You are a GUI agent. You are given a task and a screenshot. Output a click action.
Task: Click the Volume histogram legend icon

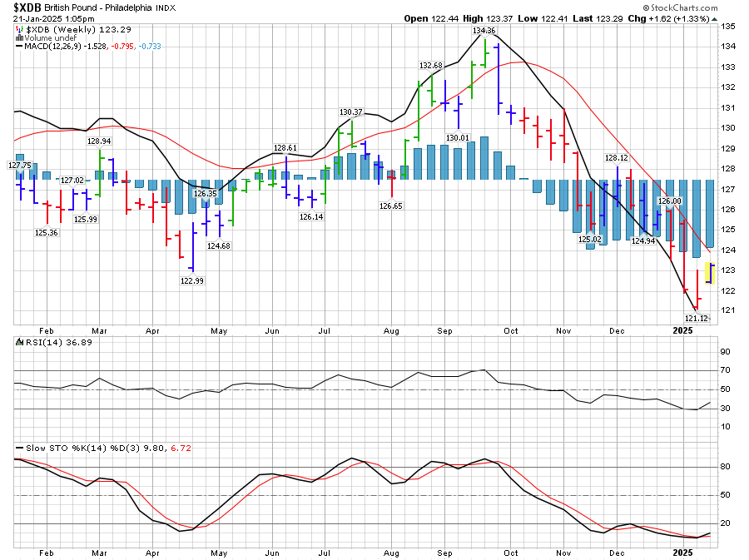(19, 38)
